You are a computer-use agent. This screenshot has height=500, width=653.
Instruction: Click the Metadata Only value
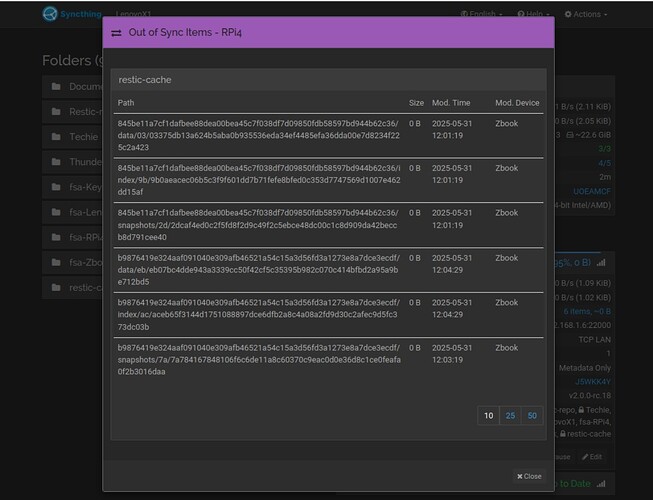tap(585, 368)
